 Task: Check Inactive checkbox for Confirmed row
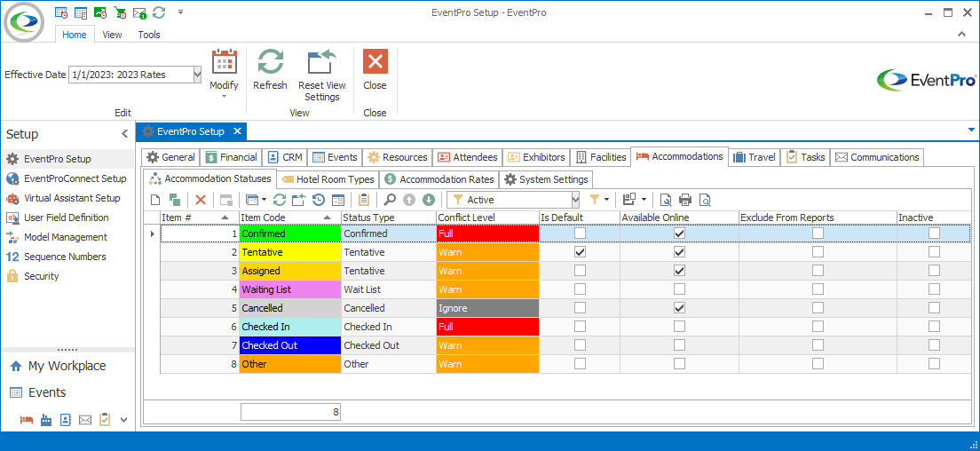tap(934, 233)
